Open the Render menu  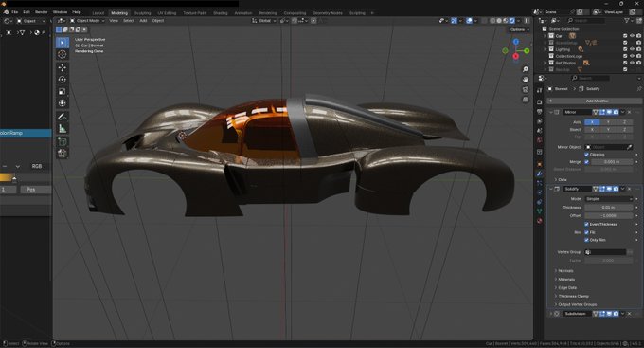[41, 12]
